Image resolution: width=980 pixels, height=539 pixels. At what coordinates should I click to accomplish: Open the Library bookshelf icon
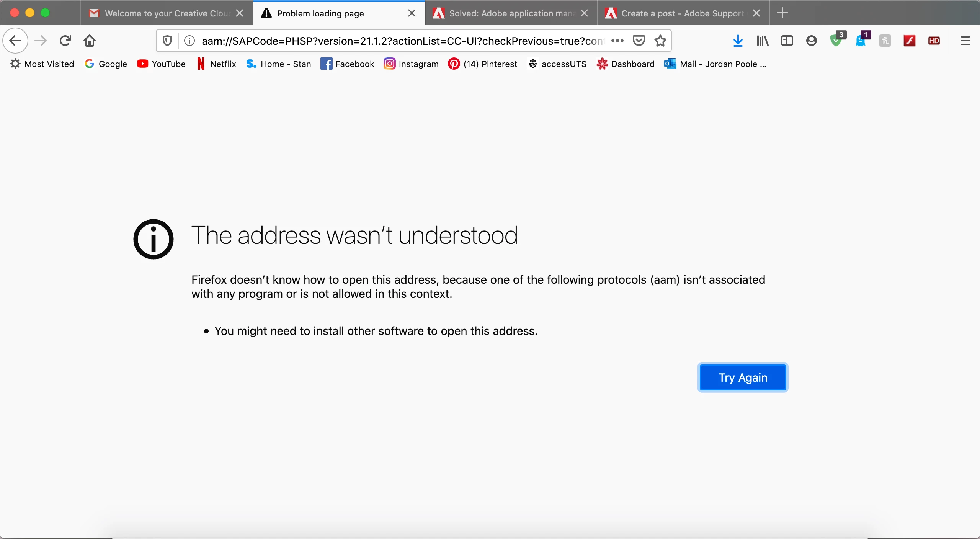point(762,41)
